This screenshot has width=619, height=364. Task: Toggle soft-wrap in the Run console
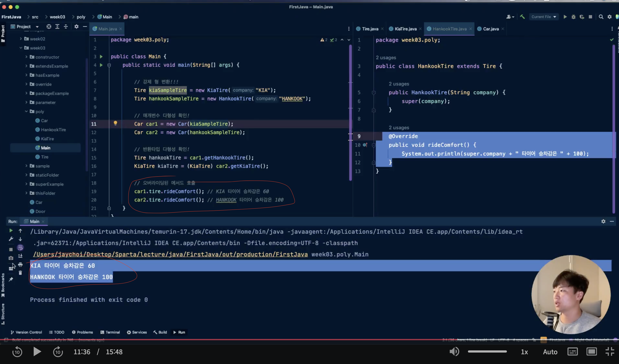tap(20, 248)
